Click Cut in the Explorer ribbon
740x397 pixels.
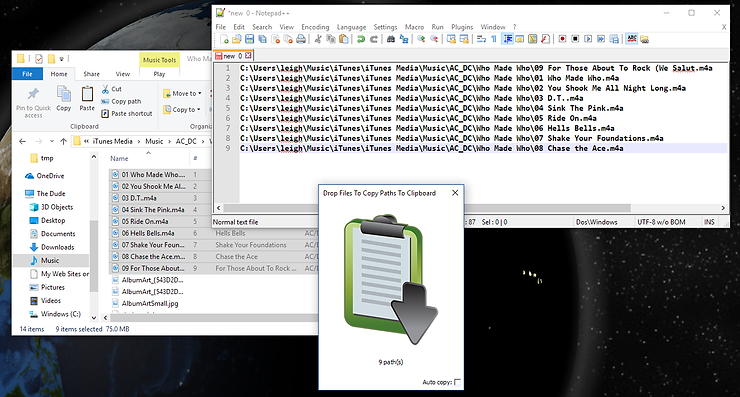112,89
